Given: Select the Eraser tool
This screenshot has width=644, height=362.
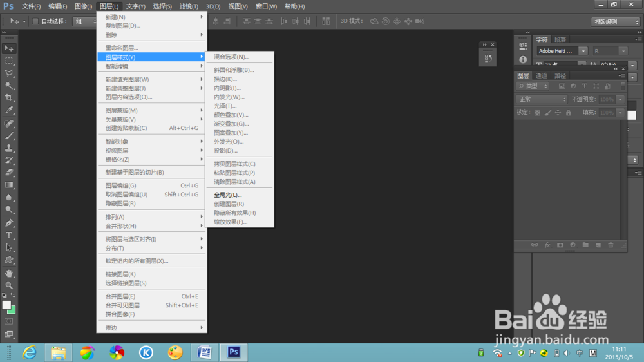Looking at the screenshot, I should (8, 173).
